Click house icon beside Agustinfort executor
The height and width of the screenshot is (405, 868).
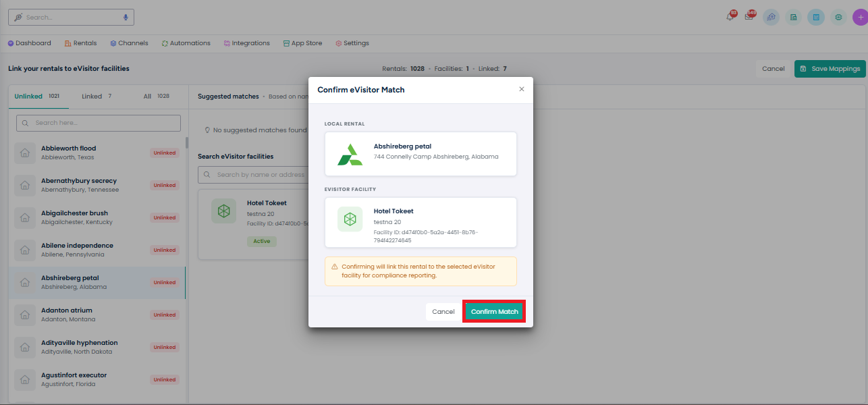pos(25,379)
